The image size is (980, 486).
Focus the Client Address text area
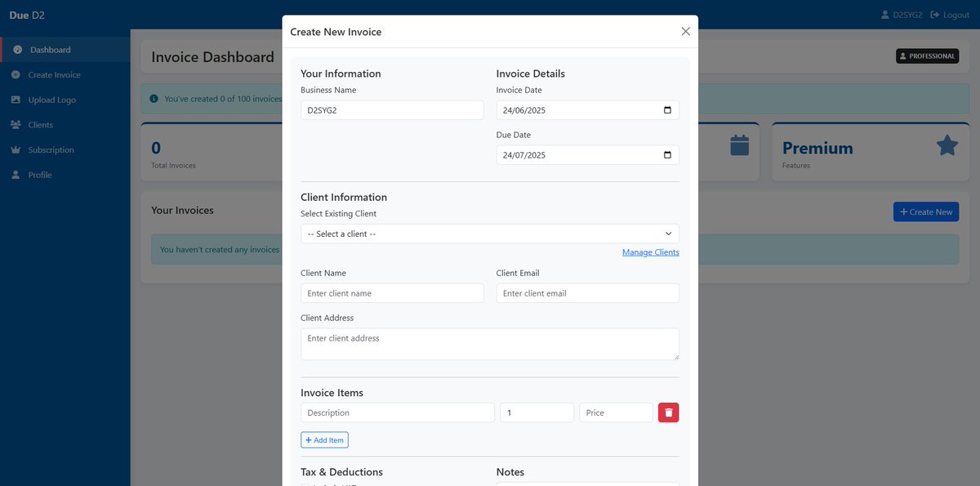(x=490, y=344)
